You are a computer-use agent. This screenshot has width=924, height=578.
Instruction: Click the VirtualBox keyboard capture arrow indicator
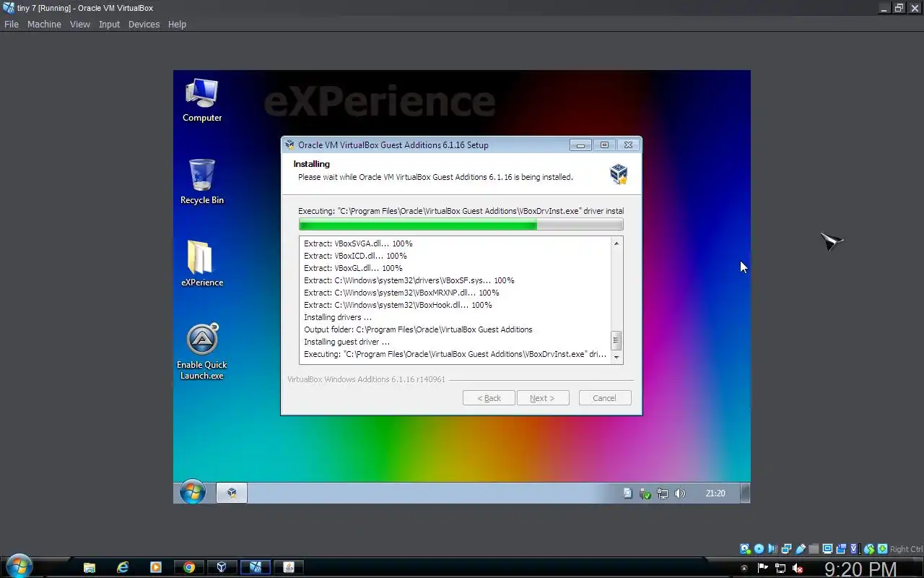[x=882, y=549]
